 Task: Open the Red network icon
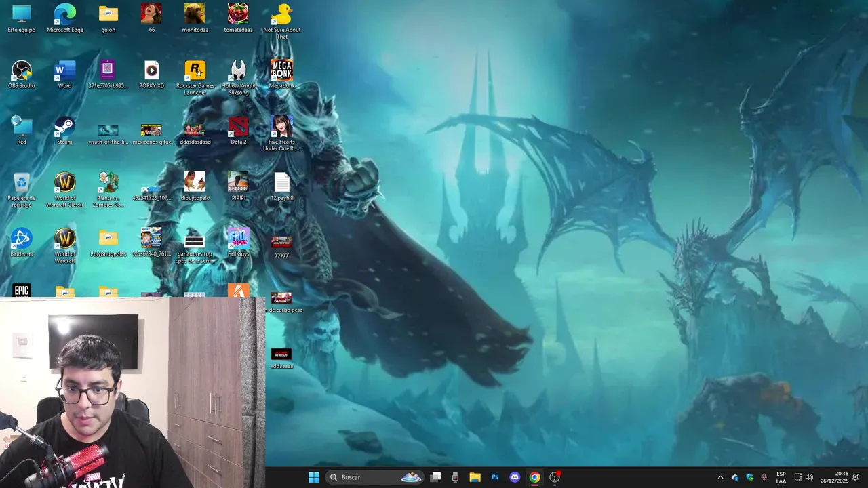[x=22, y=130]
